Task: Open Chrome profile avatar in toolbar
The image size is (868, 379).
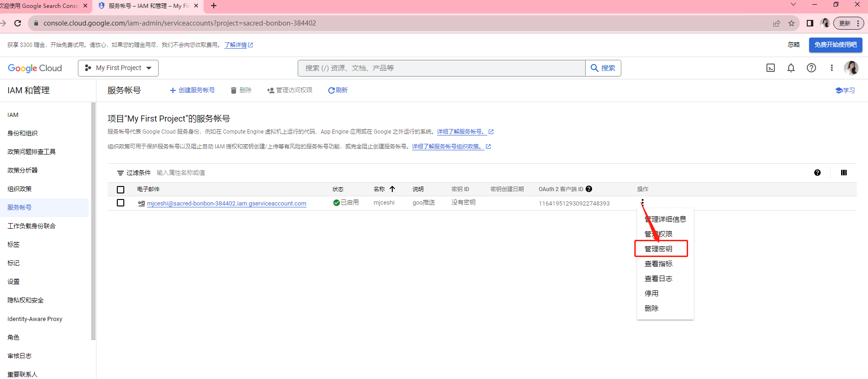Action: (825, 23)
